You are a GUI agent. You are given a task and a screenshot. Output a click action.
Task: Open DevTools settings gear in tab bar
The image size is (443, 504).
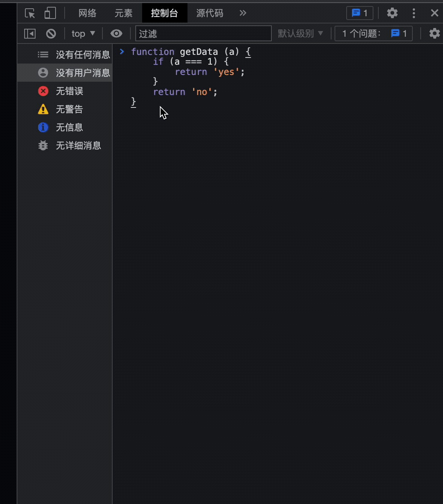pyautogui.click(x=392, y=13)
